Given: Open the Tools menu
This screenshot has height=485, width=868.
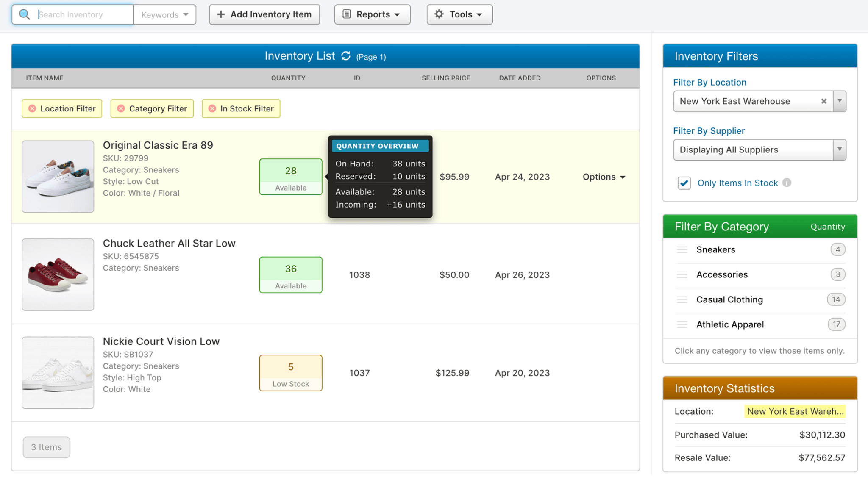Looking at the screenshot, I should coord(459,14).
